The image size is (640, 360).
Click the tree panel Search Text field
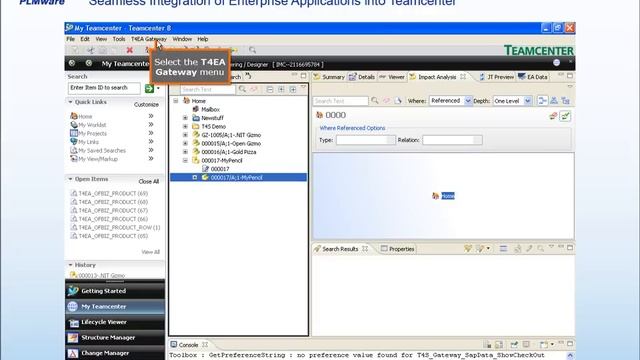(208, 89)
